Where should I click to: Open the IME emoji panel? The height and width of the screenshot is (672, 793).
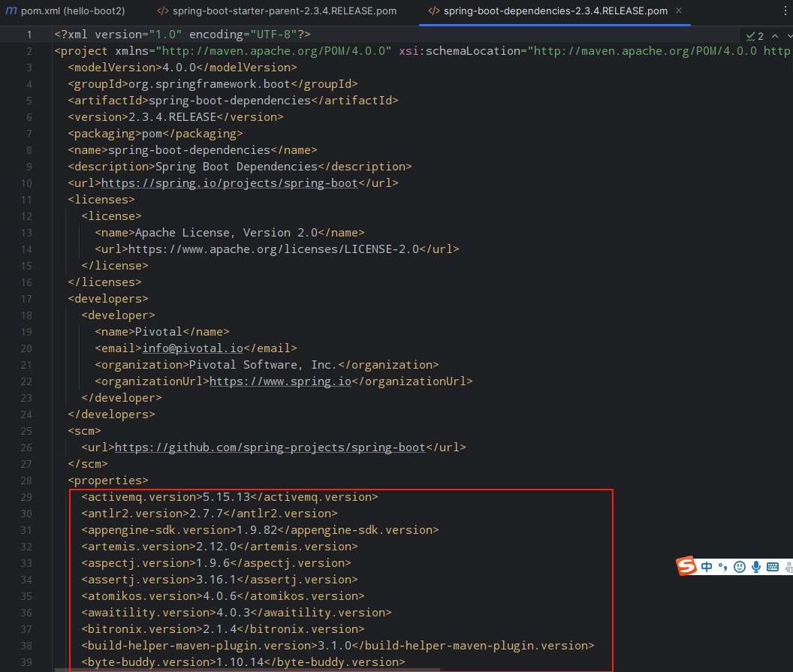click(740, 567)
